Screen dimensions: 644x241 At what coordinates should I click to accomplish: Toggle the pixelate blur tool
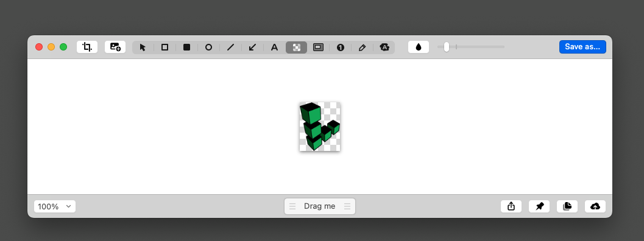(297, 47)
